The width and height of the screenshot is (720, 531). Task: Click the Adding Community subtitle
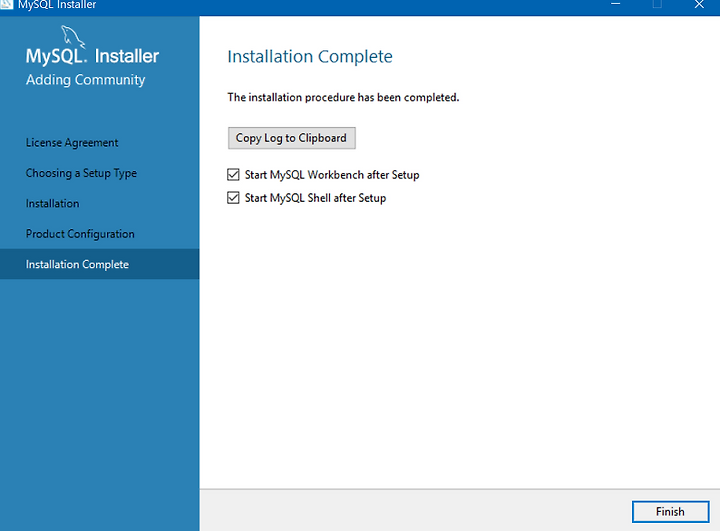click(x=85, y=80)
